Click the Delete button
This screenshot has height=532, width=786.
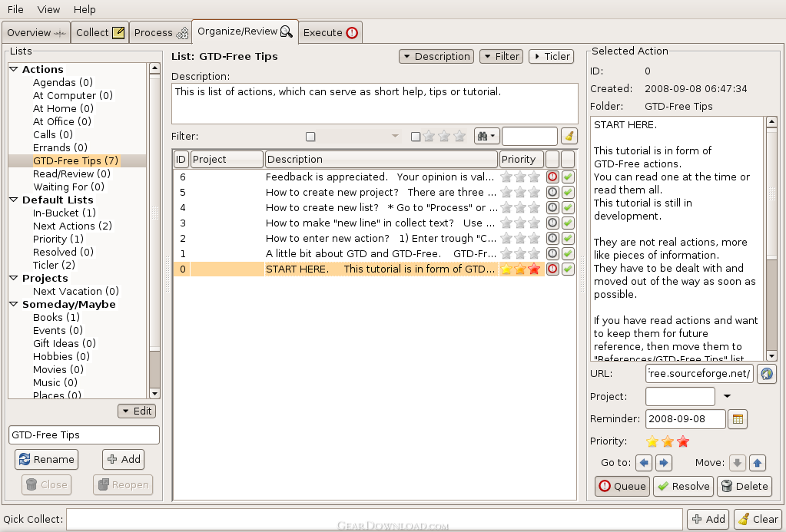745,486
